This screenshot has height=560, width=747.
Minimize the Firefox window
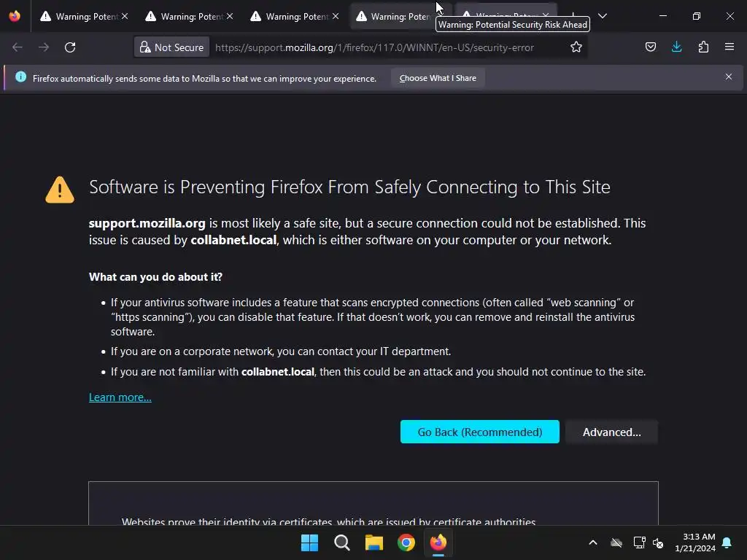coord(662,16)
